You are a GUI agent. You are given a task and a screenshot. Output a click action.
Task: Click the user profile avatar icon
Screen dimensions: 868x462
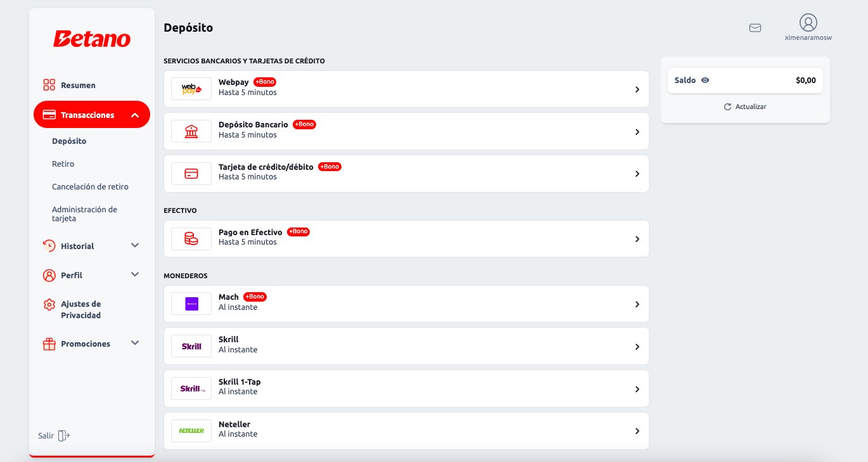(x=808, y=23)
